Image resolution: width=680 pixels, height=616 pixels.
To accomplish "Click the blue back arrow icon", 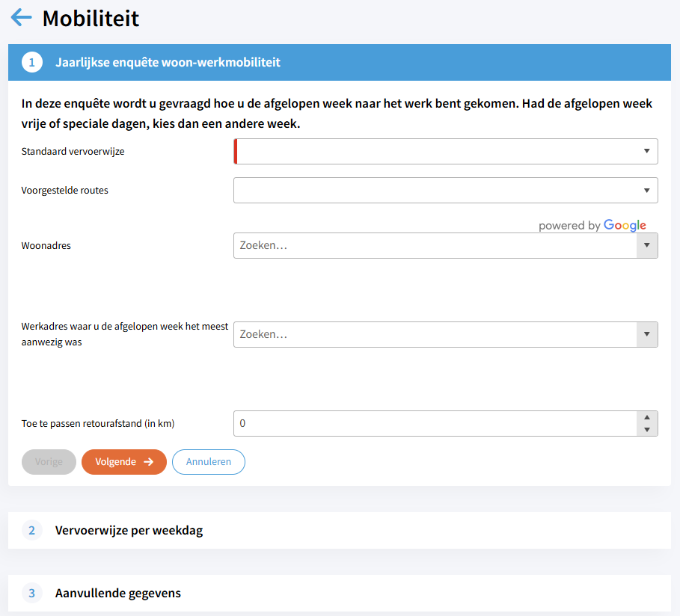I will pos(22,17).
